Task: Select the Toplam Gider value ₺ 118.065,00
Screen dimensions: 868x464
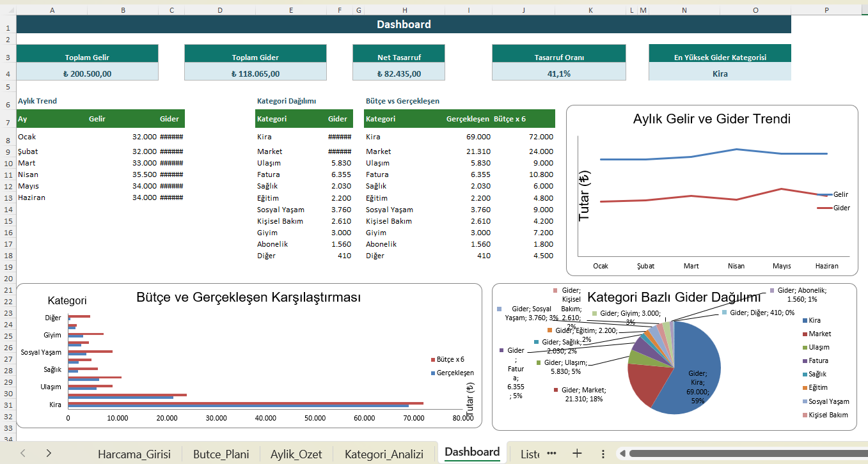Action: [256, 73]
